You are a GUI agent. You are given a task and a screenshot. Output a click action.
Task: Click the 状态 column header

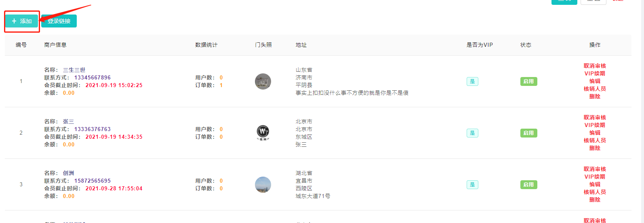526,45
